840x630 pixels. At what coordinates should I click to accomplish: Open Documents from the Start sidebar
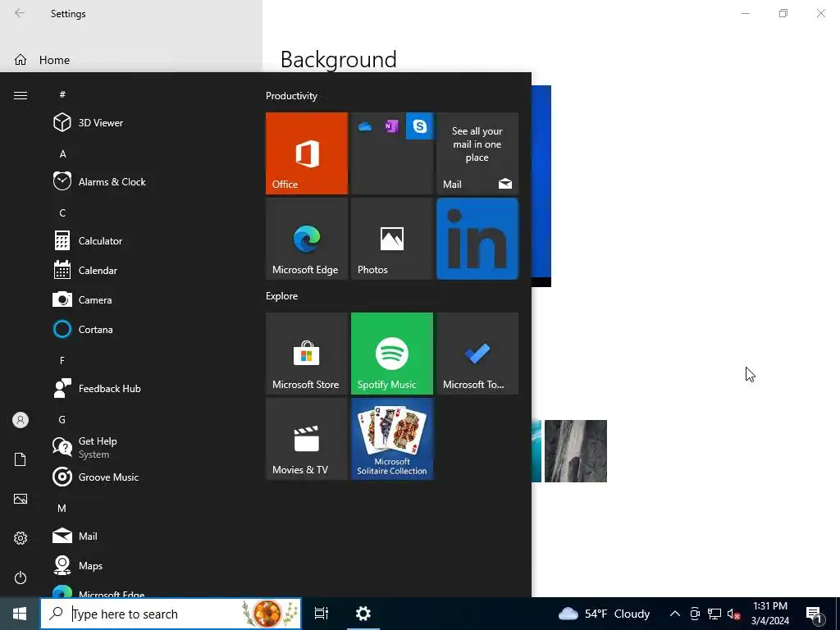21,459
